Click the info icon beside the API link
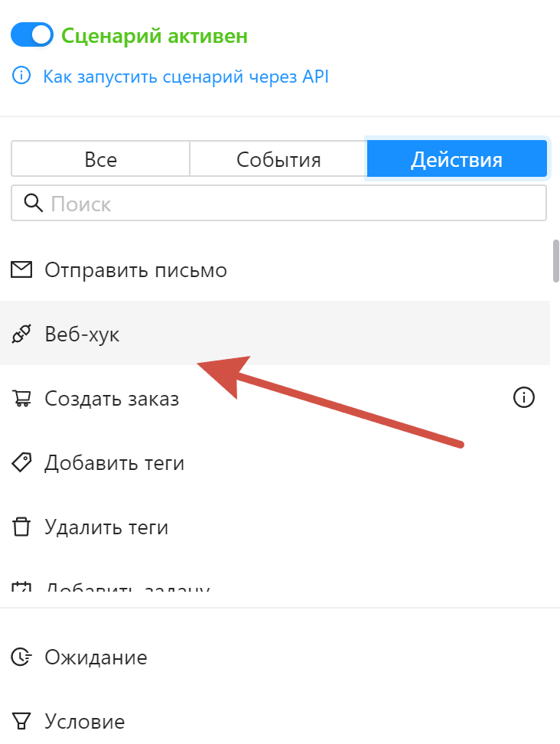The width and height of the screenshot is (560, 744). pyautogui.click(x=21, y=77)
